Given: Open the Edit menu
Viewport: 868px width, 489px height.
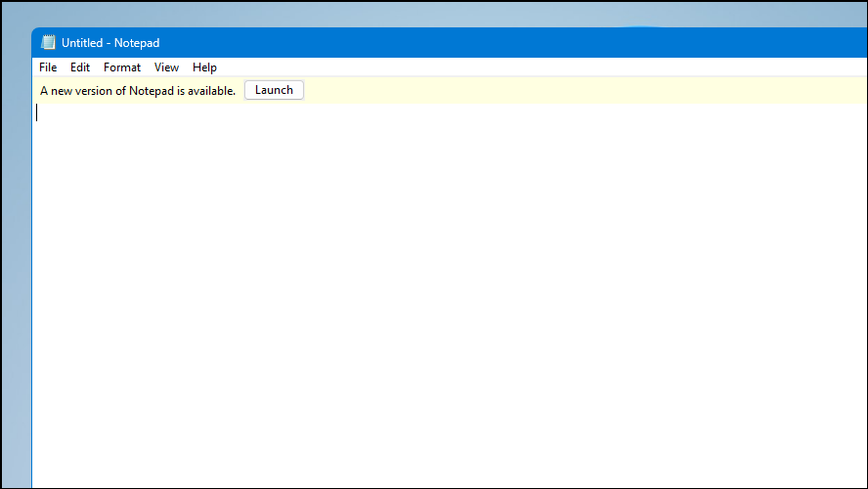Looking at the screenshot, I should 80,67.
